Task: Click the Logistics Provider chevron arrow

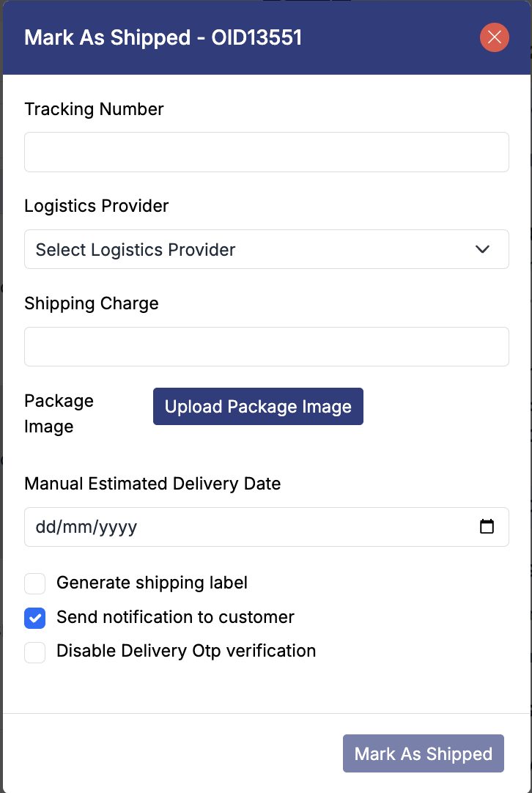Action: pyautogui.click(x=482, y=249)
